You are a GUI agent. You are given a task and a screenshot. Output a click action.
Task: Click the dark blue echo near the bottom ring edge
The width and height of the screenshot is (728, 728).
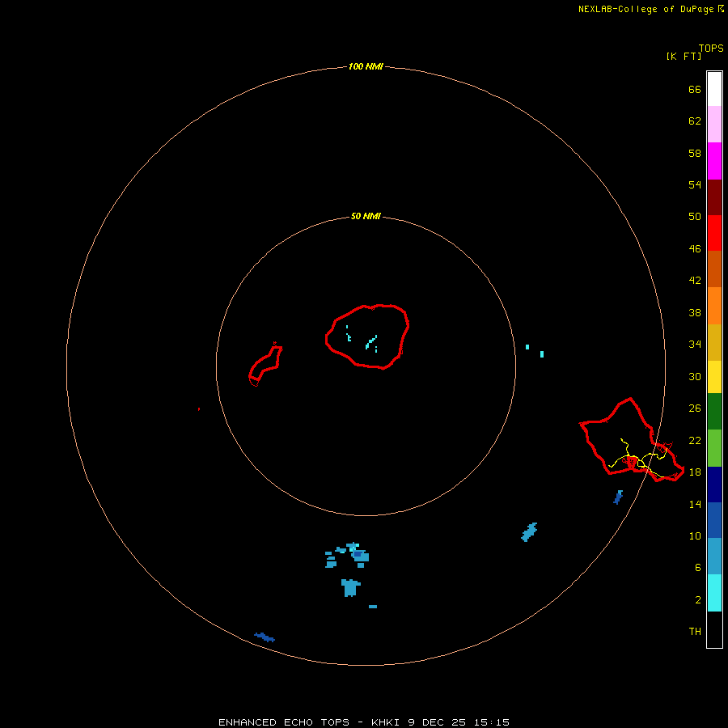(x=265, y=637)
